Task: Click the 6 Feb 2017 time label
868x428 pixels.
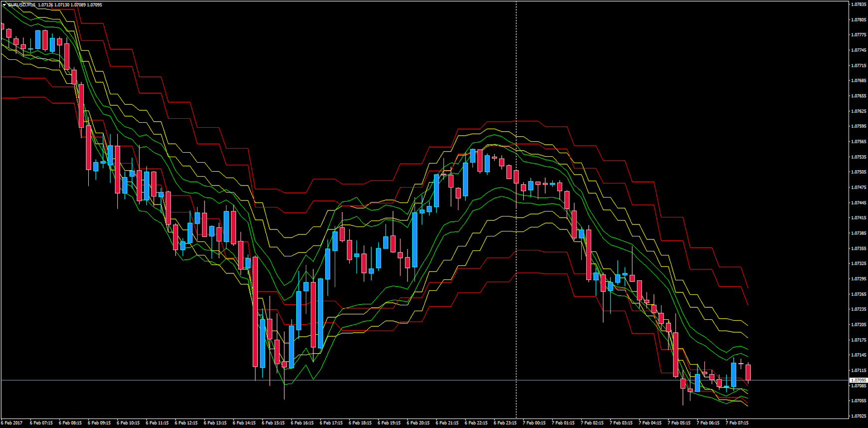Action: coord(11,423)
